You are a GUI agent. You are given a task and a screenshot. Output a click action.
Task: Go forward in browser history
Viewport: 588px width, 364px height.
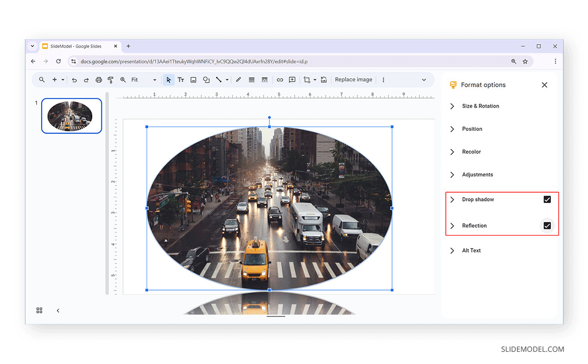tap(46, 62)
